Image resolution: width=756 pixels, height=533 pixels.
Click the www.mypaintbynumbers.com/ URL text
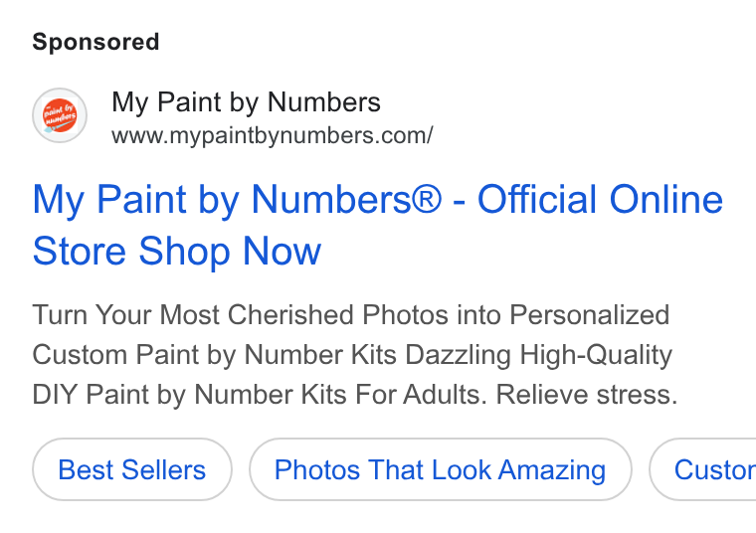click(x=273, y=135)
